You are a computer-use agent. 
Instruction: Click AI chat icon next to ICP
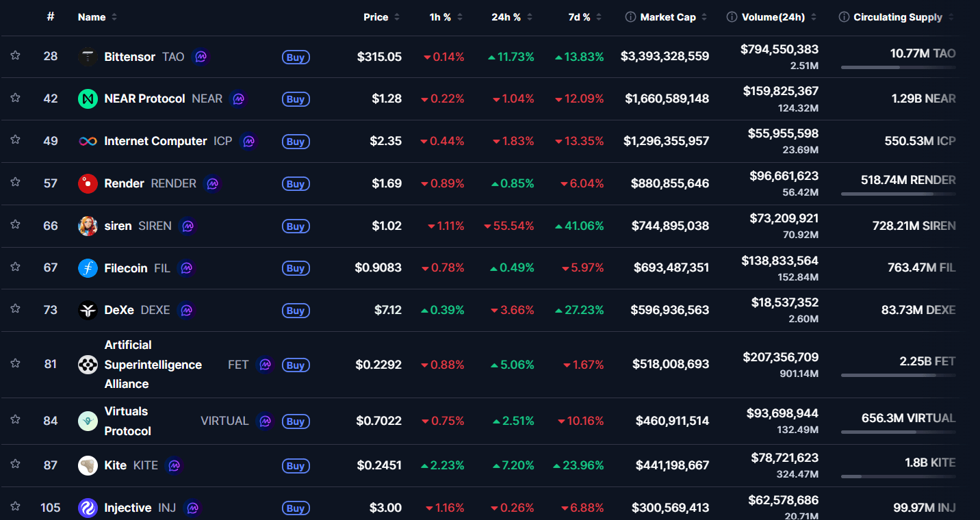[248, 142]
